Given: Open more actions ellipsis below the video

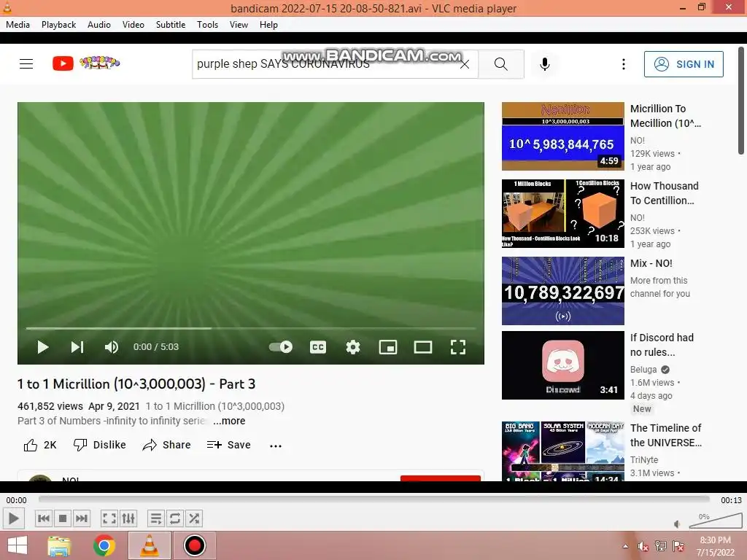Looking at the screenshot, I should tap(276, 446).
